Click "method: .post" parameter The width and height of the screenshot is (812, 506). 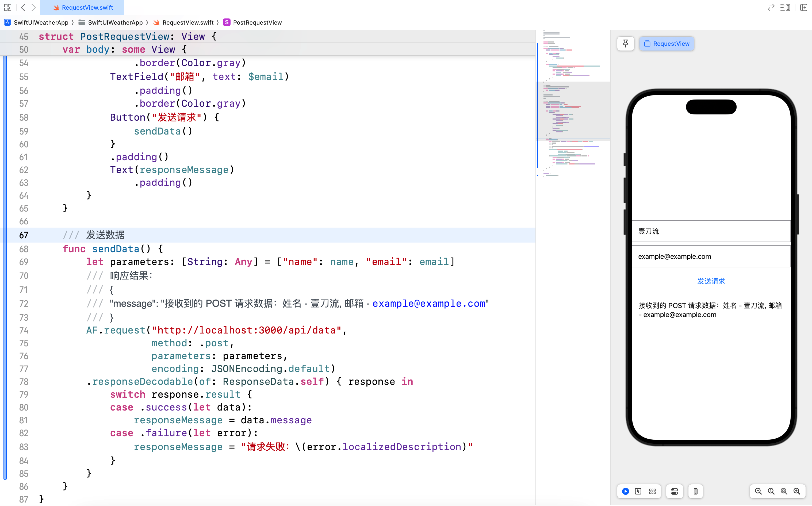(x=192, y=343)
